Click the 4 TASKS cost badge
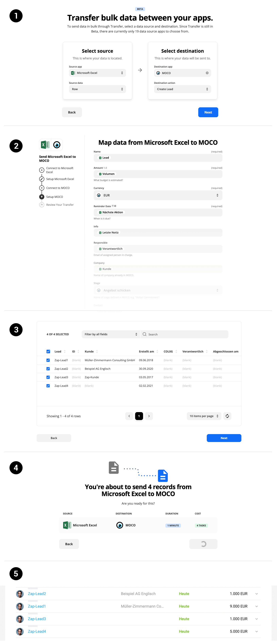 pos(201,526)
